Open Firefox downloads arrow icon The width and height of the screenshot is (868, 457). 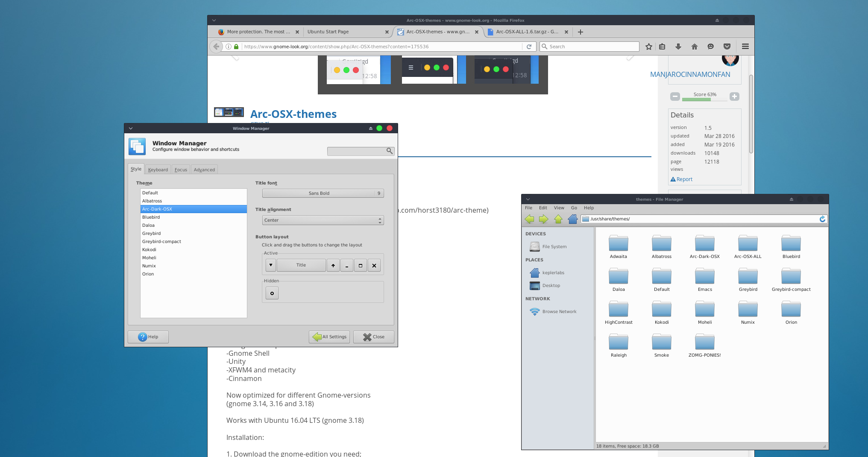click(678, 47)
